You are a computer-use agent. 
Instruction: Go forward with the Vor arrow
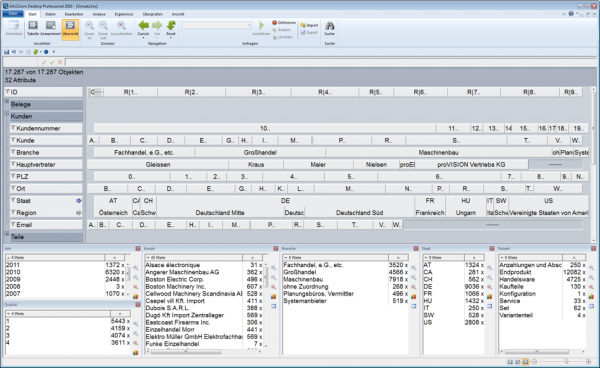[x=157, y=26]
